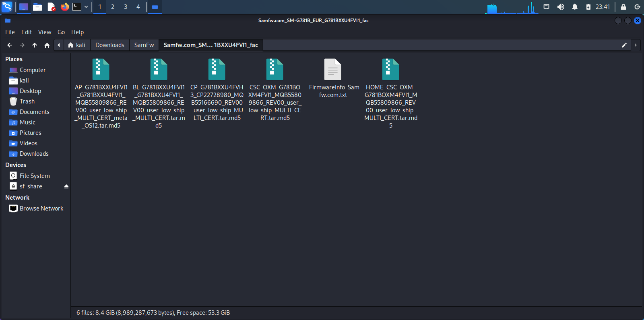Toggle the location edit pencil icon
The height and width of the screenshot is (320, 644).
(x=624, y=45)
